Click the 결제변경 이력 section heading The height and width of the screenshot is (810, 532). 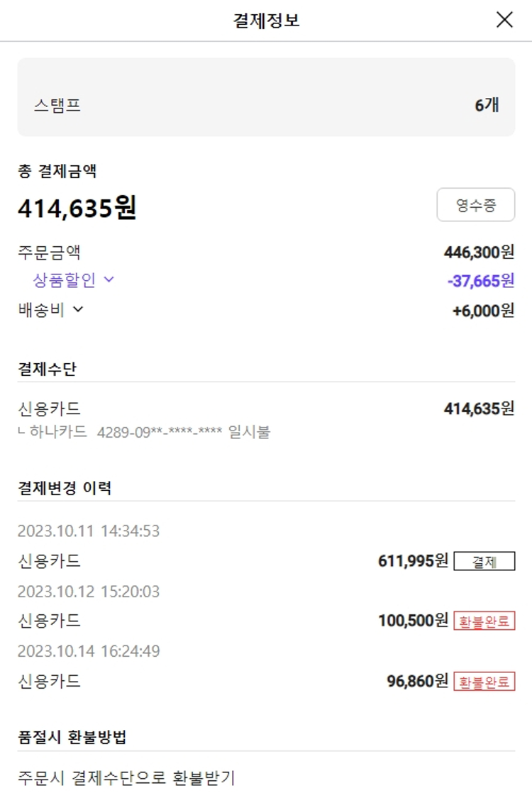(65, 488)
